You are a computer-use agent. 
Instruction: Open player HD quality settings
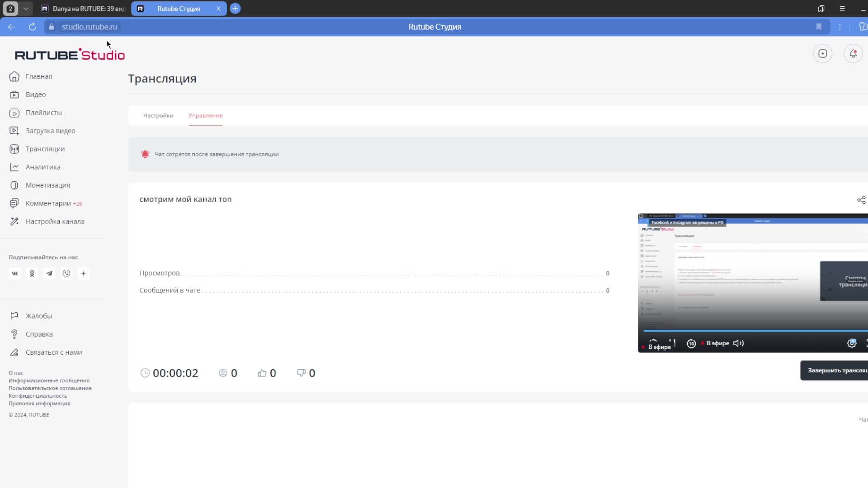click(x=852, y=343)
